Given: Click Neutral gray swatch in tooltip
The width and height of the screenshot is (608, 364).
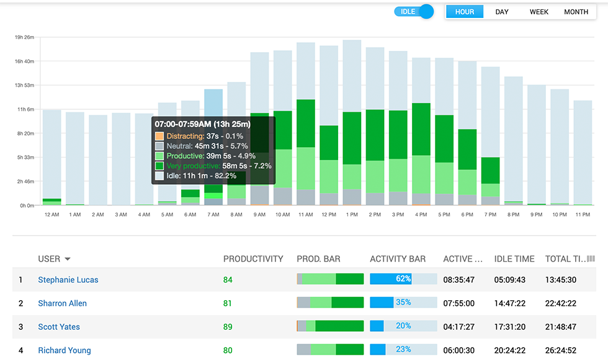Looking at the screenshot, I should (159, 146).
